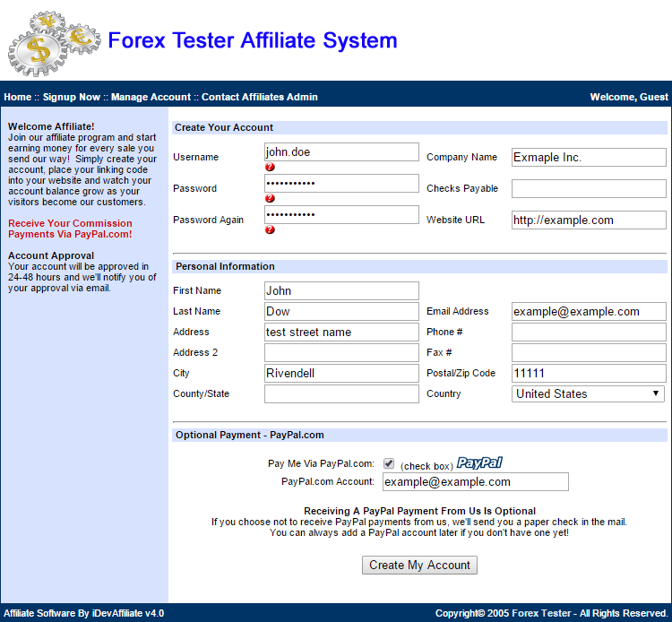Click the help icon under Username field

click(270, 168)
